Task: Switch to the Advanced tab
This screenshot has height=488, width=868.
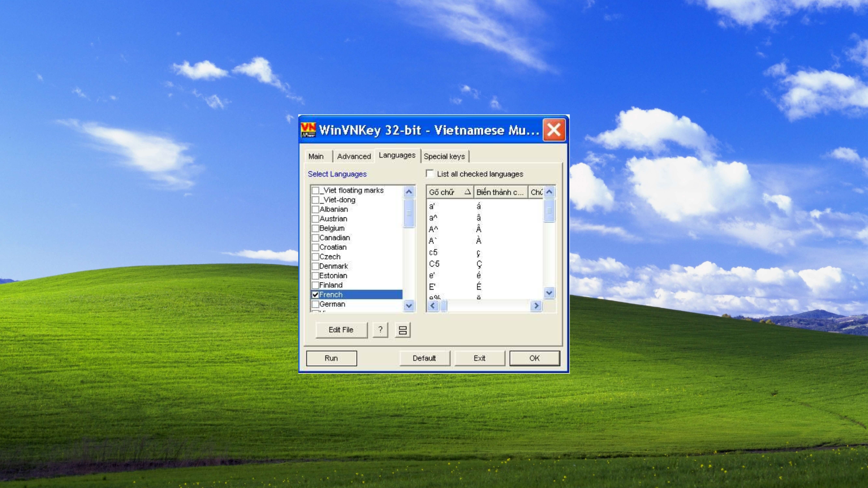Action: pos(354,156)
